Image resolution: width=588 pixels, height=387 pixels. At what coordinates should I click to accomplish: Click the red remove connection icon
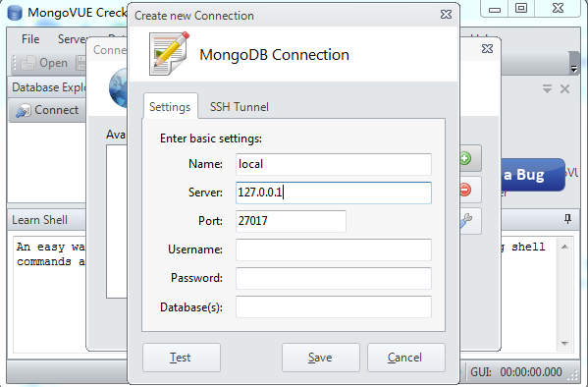tap(465, 190)
